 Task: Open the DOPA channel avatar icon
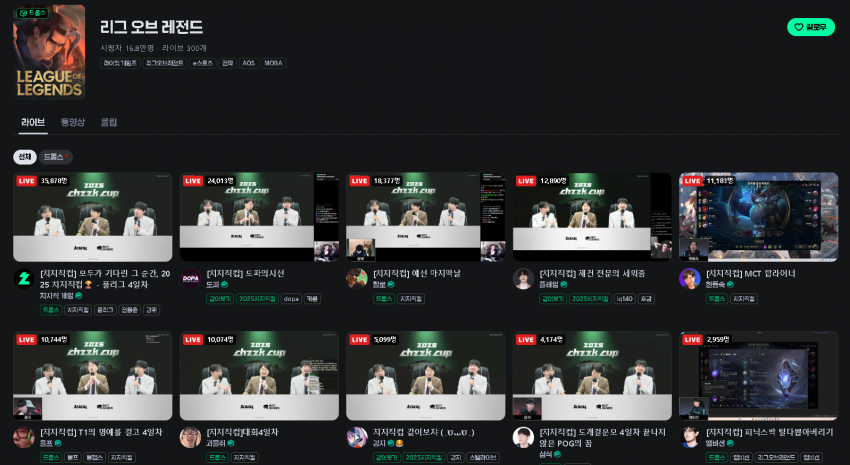pos(190,279)
